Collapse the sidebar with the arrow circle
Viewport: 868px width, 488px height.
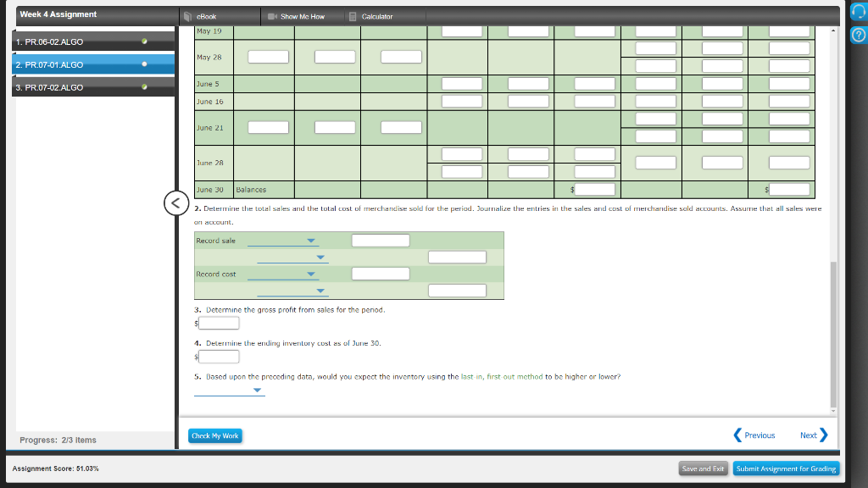[176, 203]
